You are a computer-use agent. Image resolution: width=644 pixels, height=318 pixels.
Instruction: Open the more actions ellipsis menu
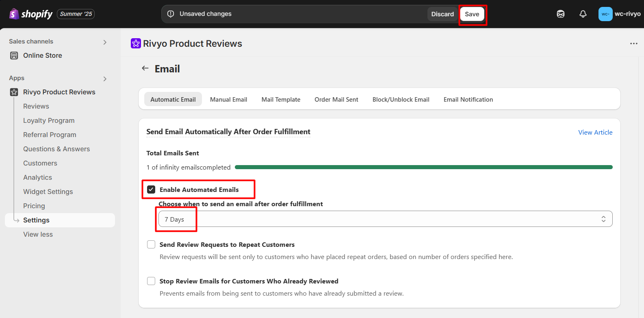[x=633, y=44]
